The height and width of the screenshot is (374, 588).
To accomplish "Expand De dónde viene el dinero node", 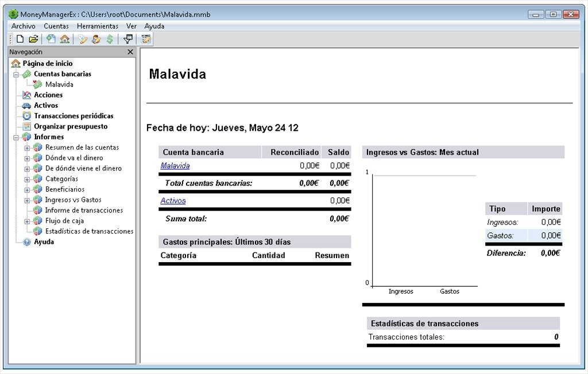I will click(x=27, y=169).
